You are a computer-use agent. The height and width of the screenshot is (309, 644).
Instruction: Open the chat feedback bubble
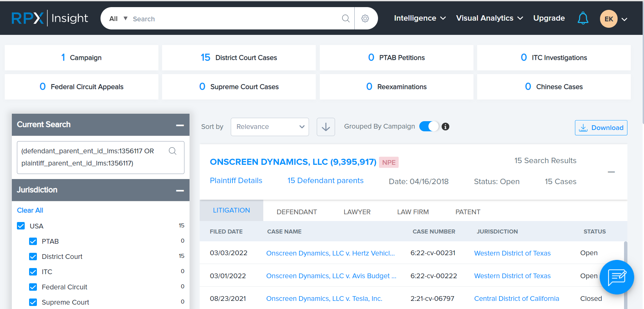[x=617, y=277]
